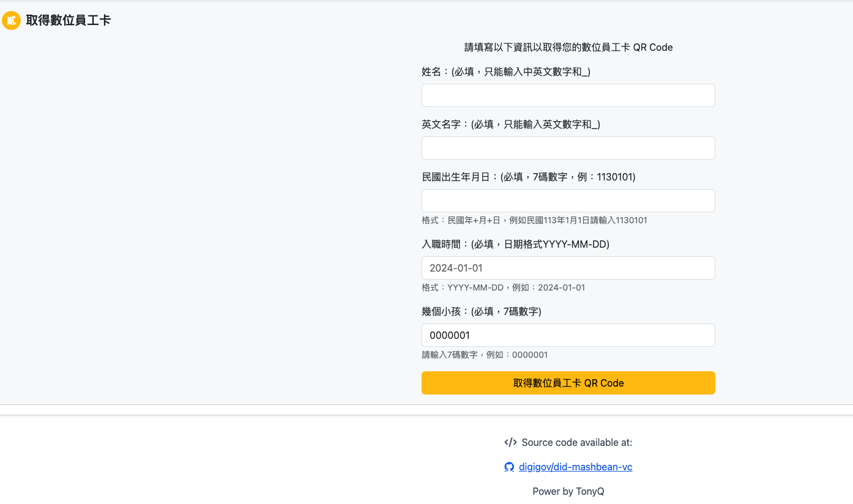Click the 入職時間 date field
This screenshot has height=504, width=853.
pos(568,268)
